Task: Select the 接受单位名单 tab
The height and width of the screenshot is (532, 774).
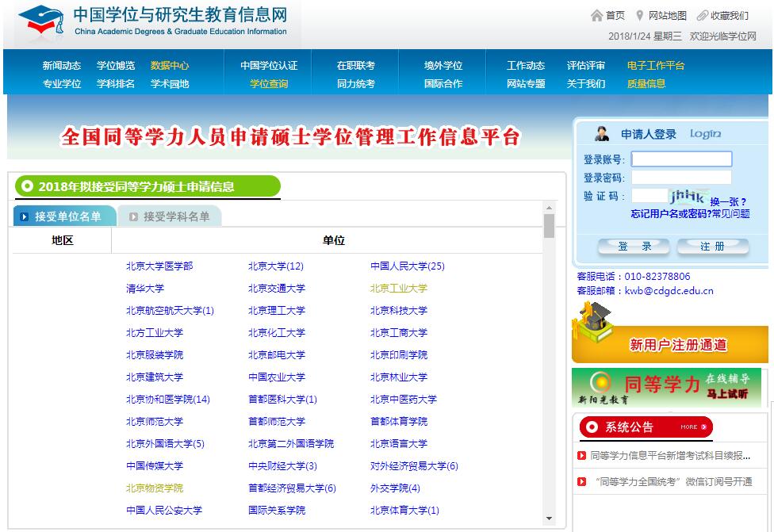Action: pos(65,216)
